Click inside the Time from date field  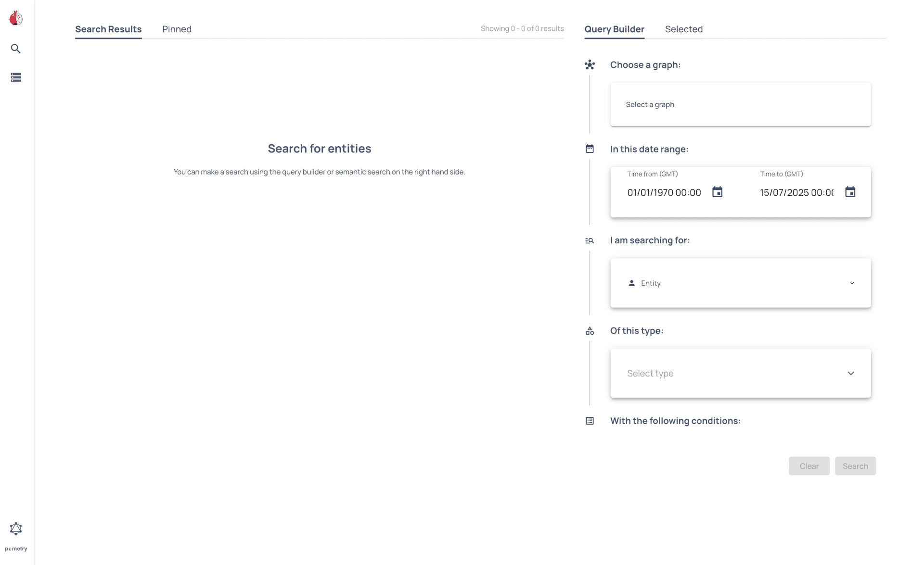pyautogui.click(x=664, y=192)
